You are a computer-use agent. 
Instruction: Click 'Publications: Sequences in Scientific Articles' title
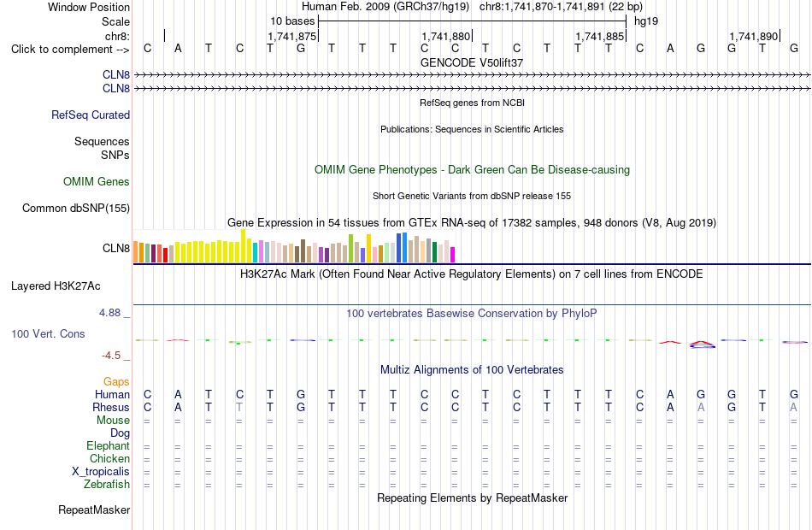point(472,129)
